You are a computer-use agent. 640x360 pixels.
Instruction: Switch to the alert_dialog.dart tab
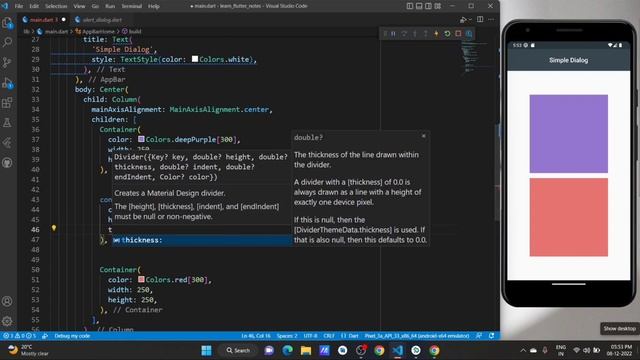pos(102,20)
